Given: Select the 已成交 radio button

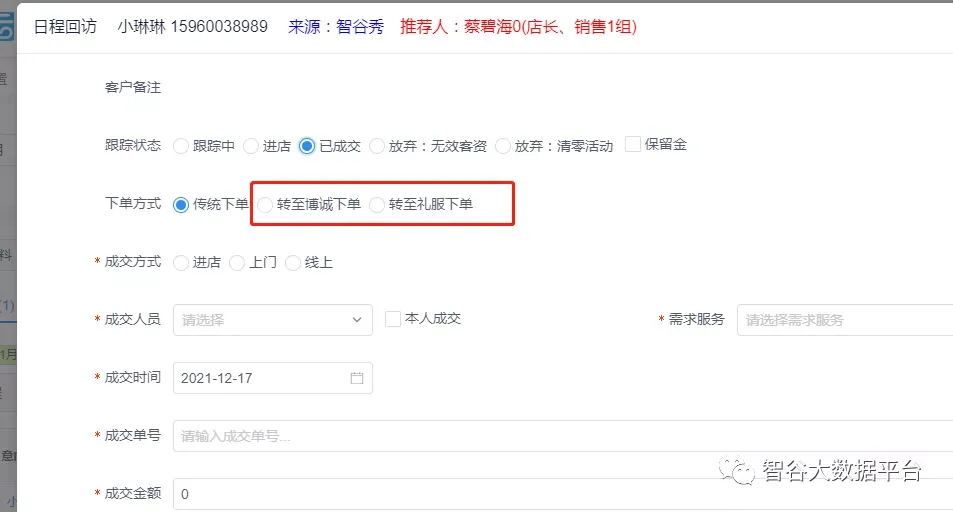Looking at the screenshot, I should 307,146.
